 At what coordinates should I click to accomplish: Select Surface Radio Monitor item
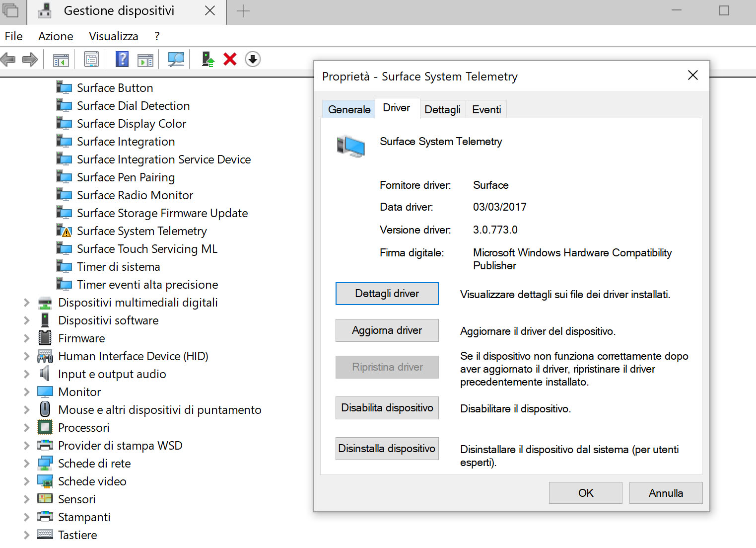tap(135, 195)
